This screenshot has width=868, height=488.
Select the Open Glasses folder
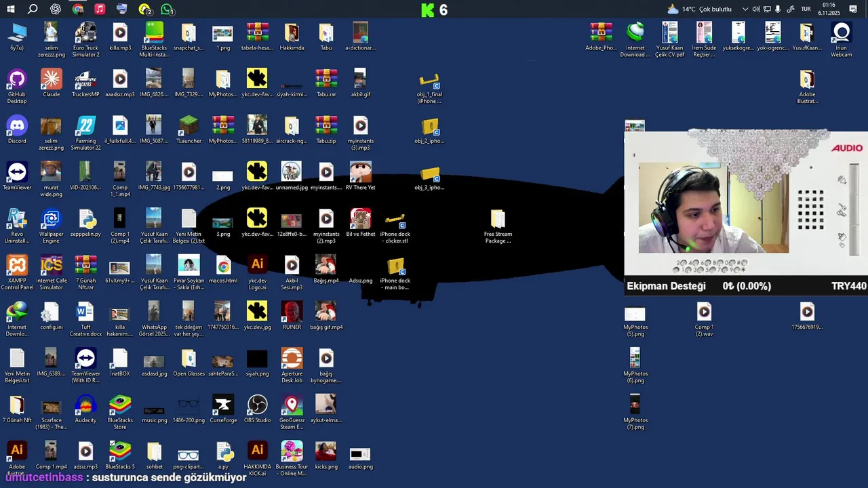click(189, 363)
